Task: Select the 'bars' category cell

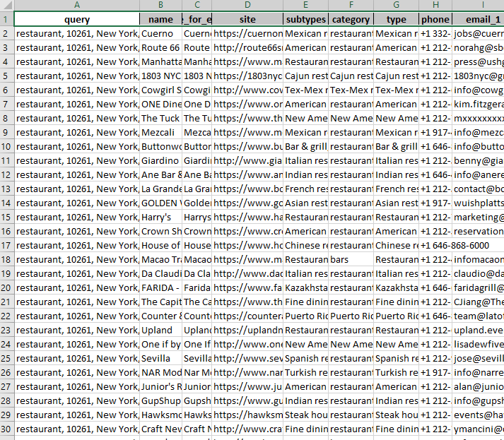Action: 351,259
